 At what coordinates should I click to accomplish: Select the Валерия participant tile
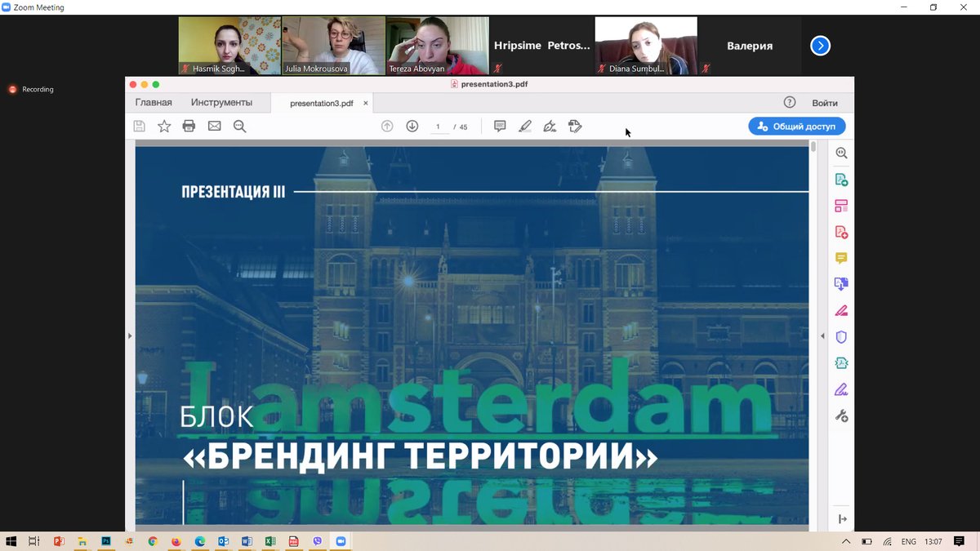click(x=750, y=46)
